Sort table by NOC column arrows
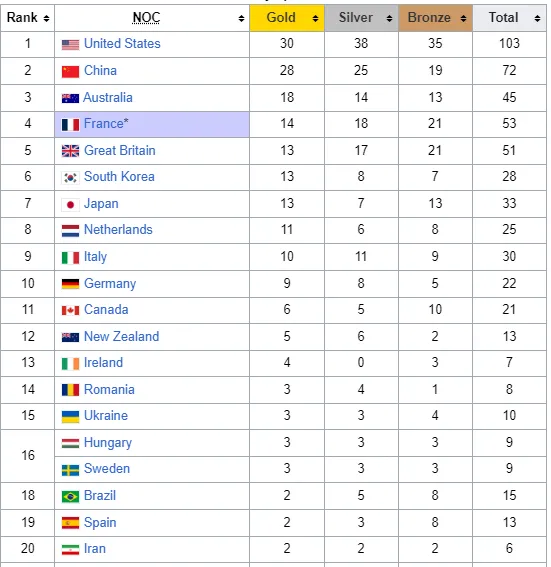This screenshot has width=551, height=567. pos(242,18)
